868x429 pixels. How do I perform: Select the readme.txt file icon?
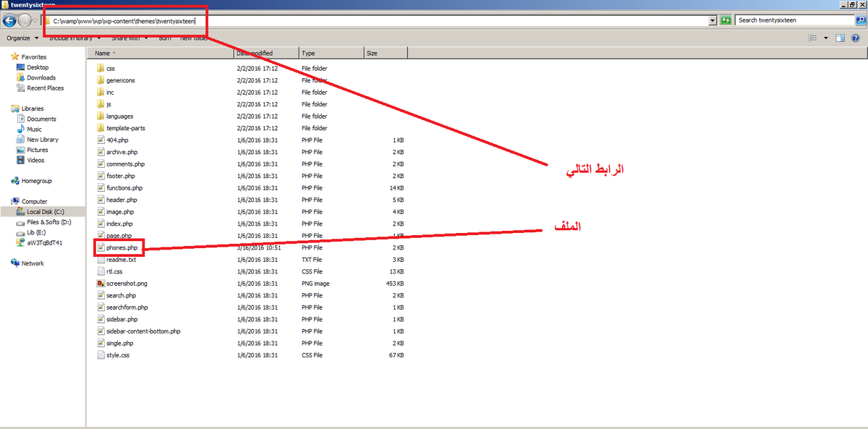pos(101,260)
